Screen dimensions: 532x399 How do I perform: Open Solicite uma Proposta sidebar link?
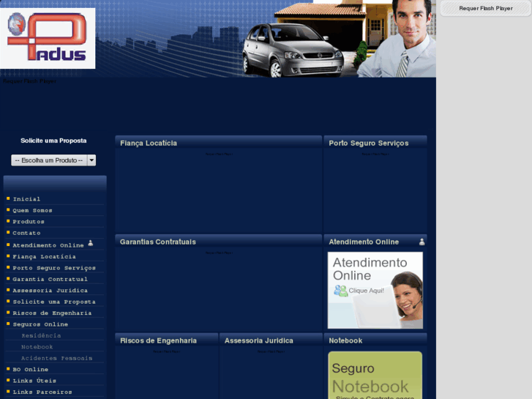54,302
